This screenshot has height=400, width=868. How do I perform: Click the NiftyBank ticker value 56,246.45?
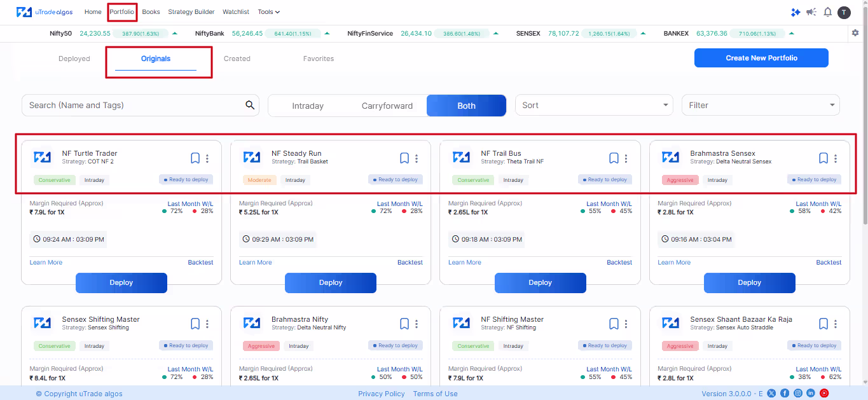click(247, 34)
